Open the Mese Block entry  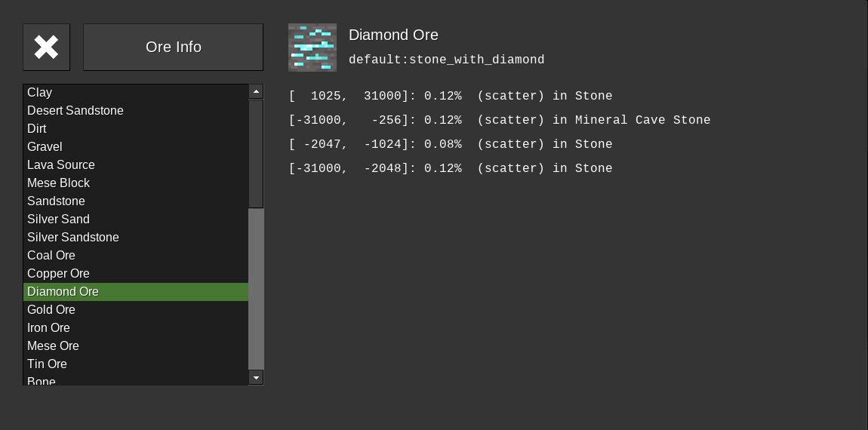[x=58, y=183]
